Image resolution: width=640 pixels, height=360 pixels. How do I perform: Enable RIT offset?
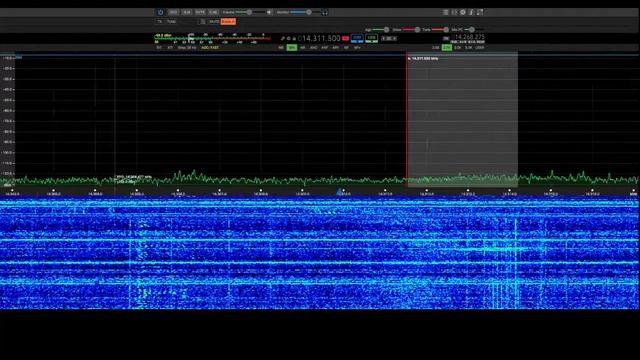coord(159,48)
